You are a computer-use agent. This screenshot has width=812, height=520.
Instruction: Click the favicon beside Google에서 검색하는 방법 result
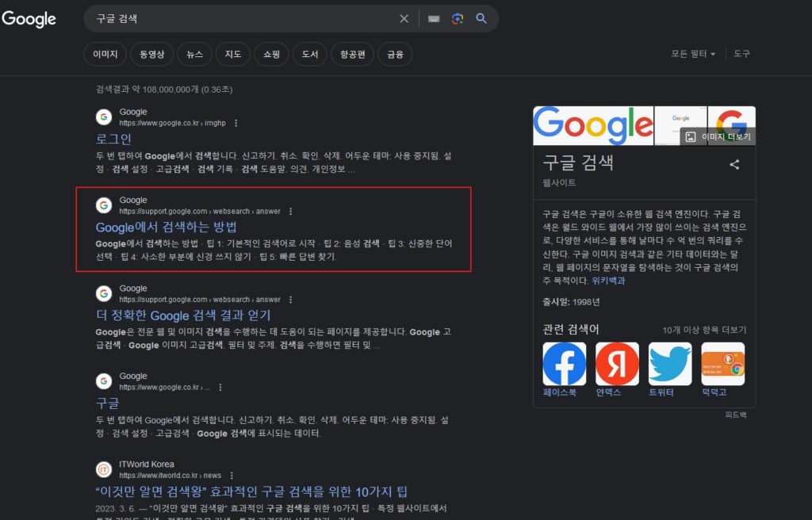(104, 205)
